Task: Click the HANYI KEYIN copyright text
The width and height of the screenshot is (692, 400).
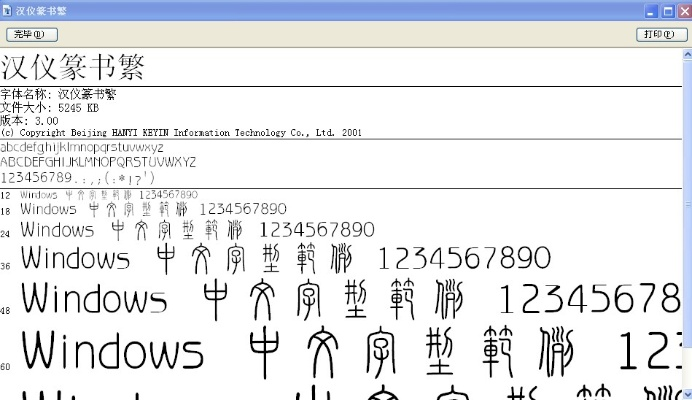Action: [x=180, y=132]
